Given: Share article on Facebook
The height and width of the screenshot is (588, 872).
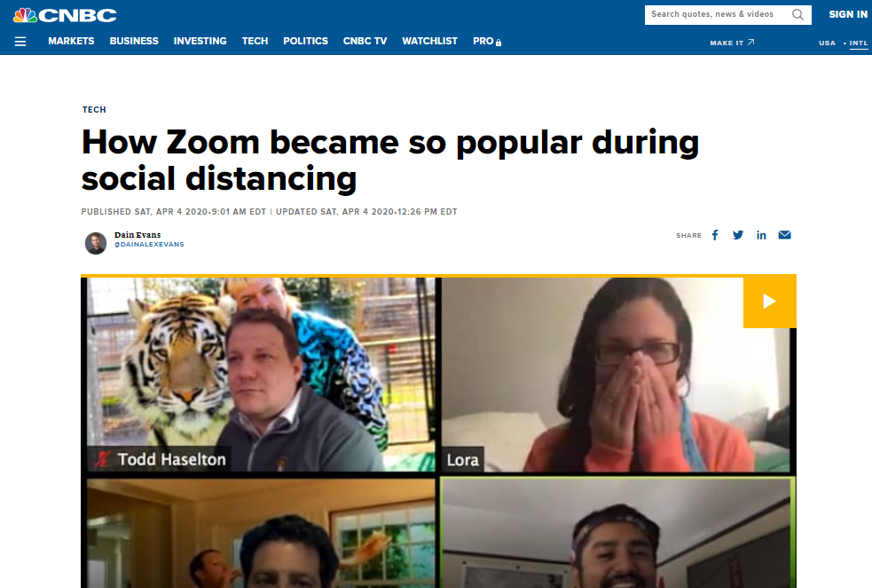Looking at the screenshot, I should pyautogui.click(x=715, y=235).
